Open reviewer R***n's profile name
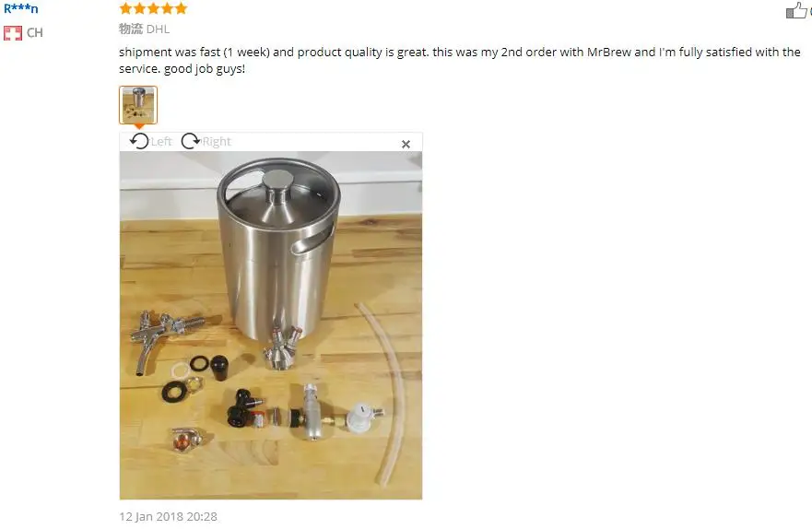812x529 pixels. tap(21, 8)
